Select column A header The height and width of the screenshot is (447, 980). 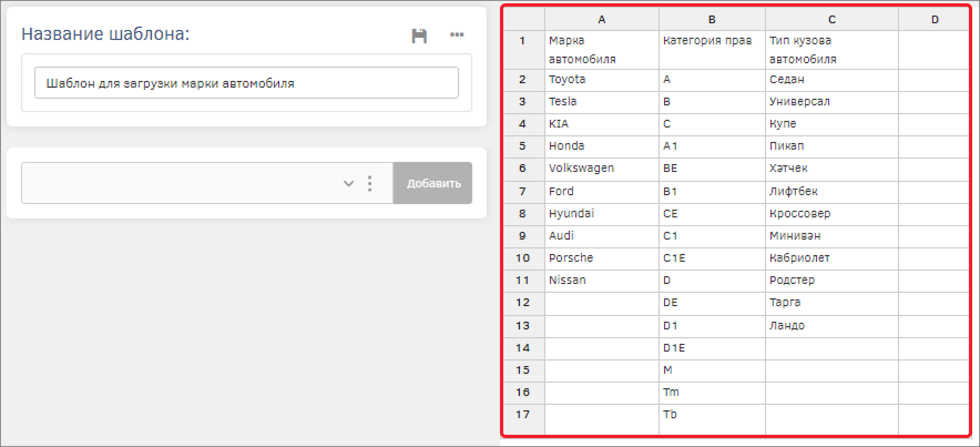pos(601,19)
